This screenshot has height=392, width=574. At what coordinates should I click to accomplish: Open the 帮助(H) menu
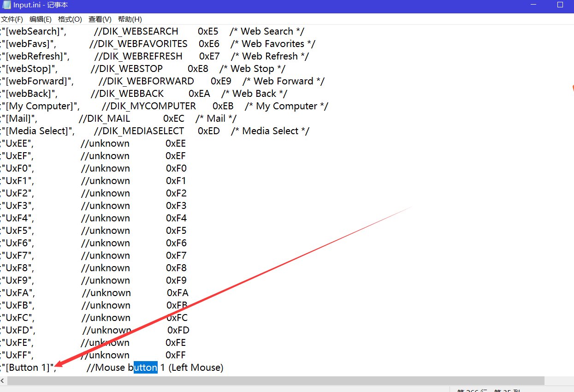130,19
